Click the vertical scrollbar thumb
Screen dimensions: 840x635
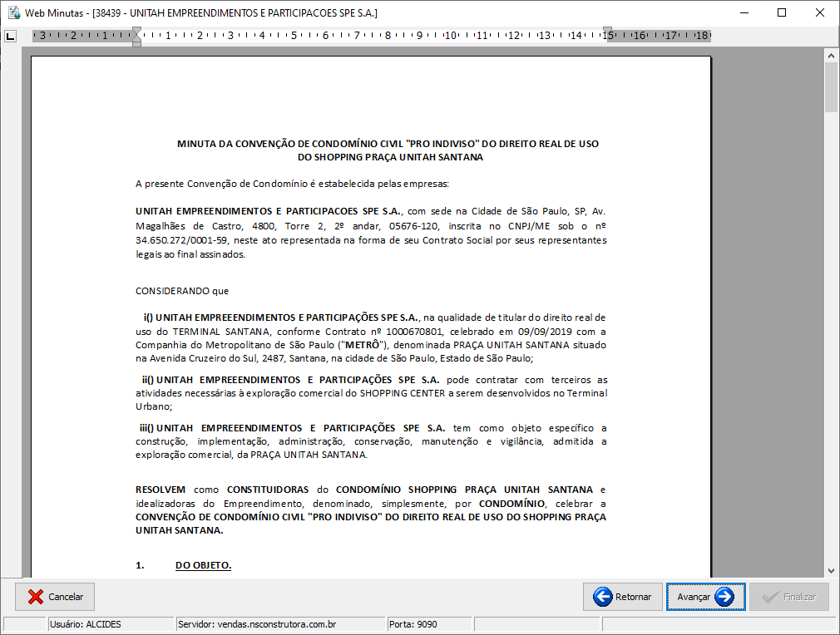tap(831, 86)
